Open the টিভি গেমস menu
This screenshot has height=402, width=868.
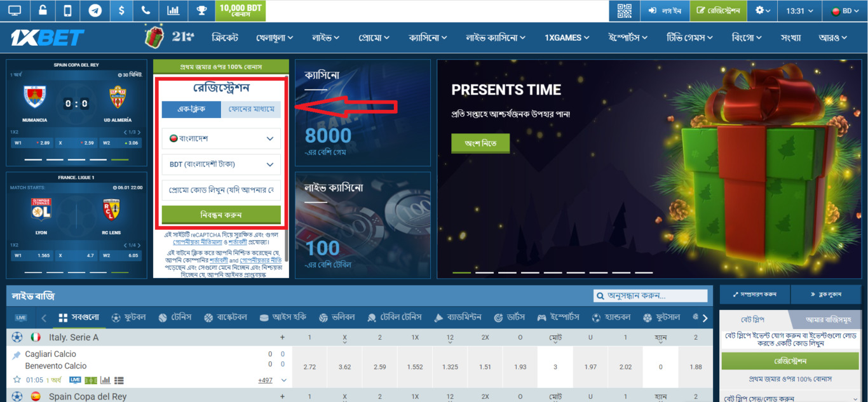click(689, 37)
